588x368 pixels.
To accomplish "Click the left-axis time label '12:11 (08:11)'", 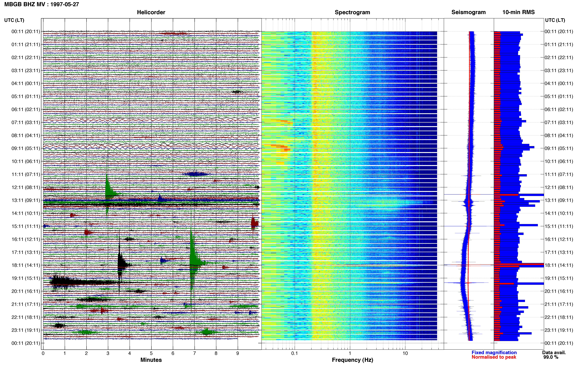I will pos(26,187).
